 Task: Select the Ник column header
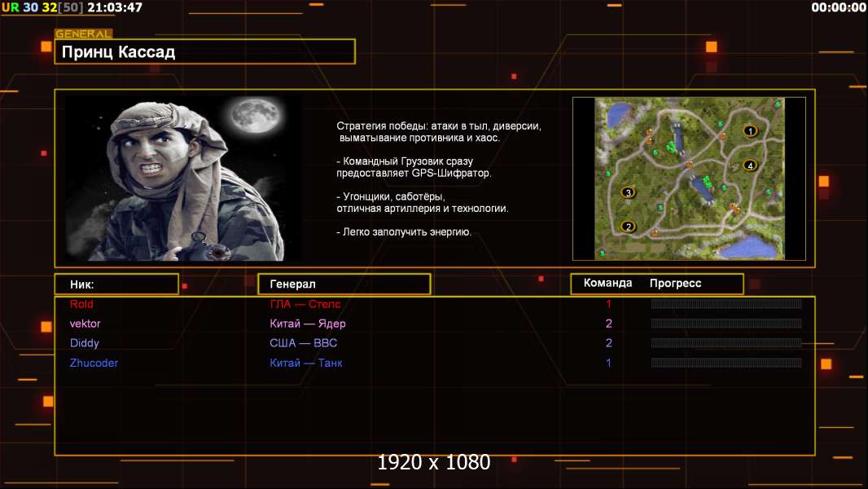[x=116, y=284]
